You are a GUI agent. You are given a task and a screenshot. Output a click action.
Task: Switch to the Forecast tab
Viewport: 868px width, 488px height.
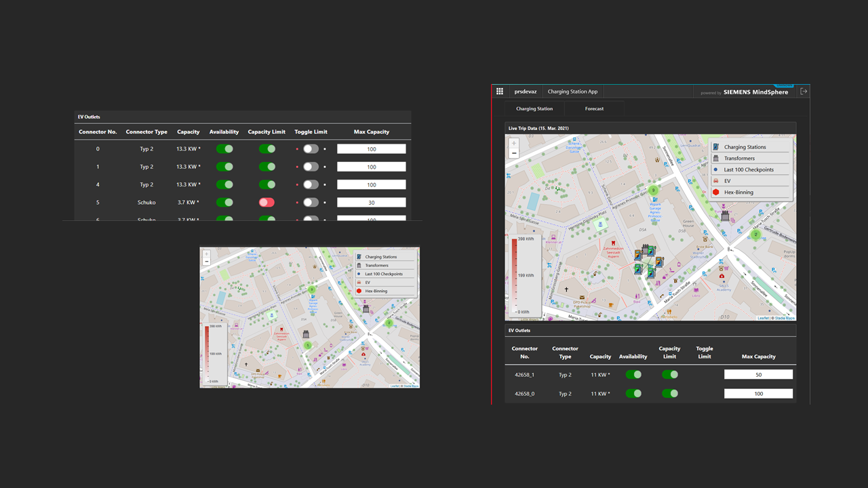click(594, 108)
